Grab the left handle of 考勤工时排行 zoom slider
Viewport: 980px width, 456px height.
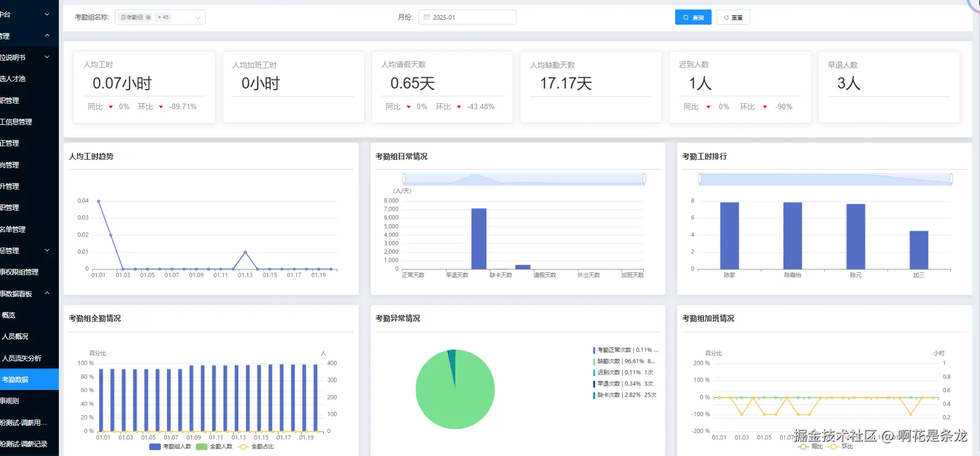[700, 179]
